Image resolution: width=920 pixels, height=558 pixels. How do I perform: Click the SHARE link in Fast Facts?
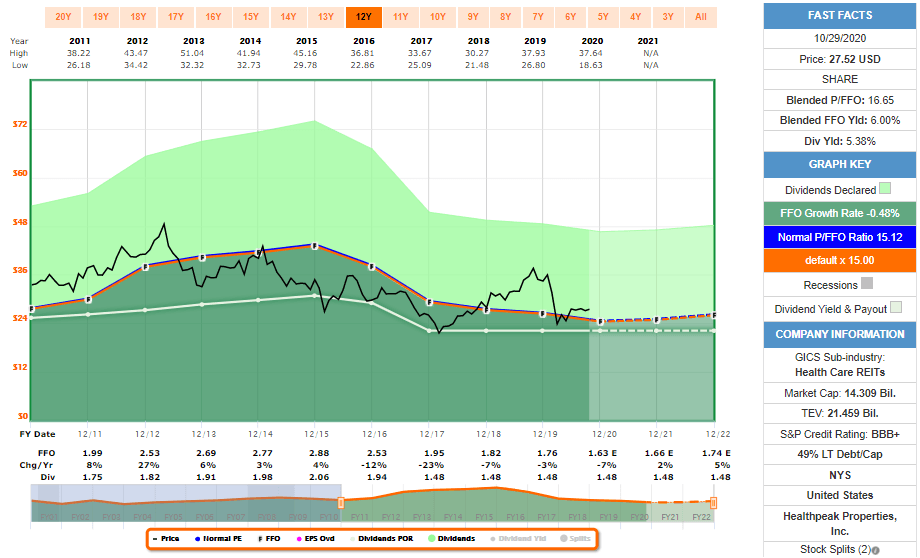pyautogui.click(x=840, y=79)
